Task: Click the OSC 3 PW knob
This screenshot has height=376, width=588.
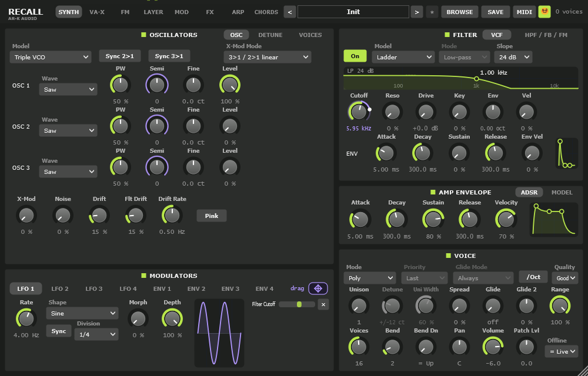Action: [x=121, y=167]
